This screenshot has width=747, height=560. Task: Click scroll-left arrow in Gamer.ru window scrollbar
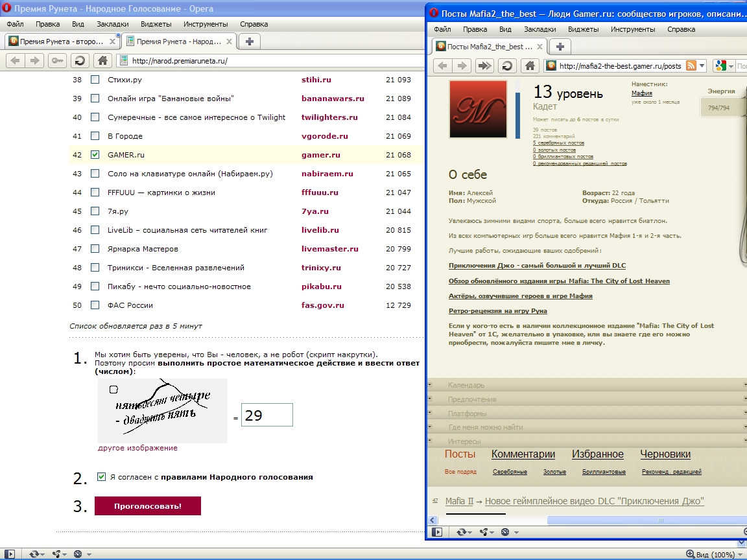coord(433,520)
